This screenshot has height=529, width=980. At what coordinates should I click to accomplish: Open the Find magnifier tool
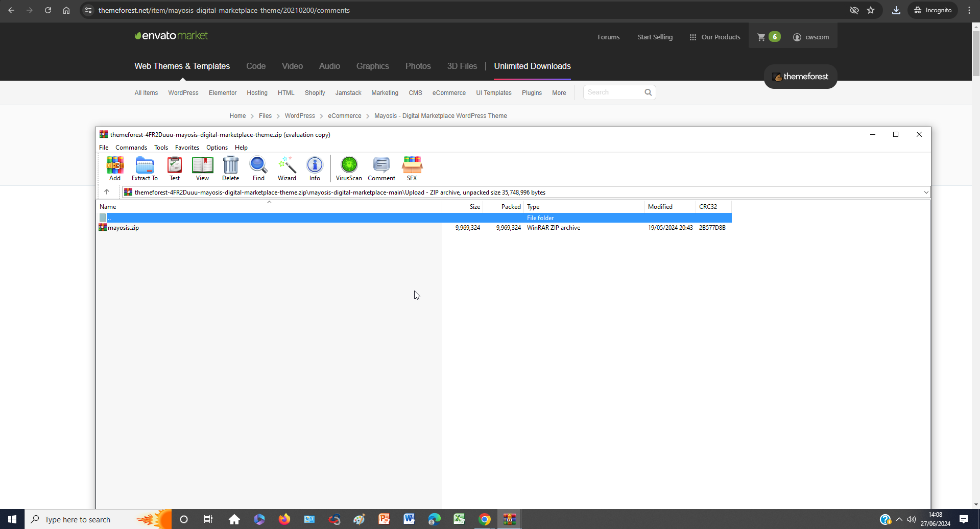[x=258, y=169]
